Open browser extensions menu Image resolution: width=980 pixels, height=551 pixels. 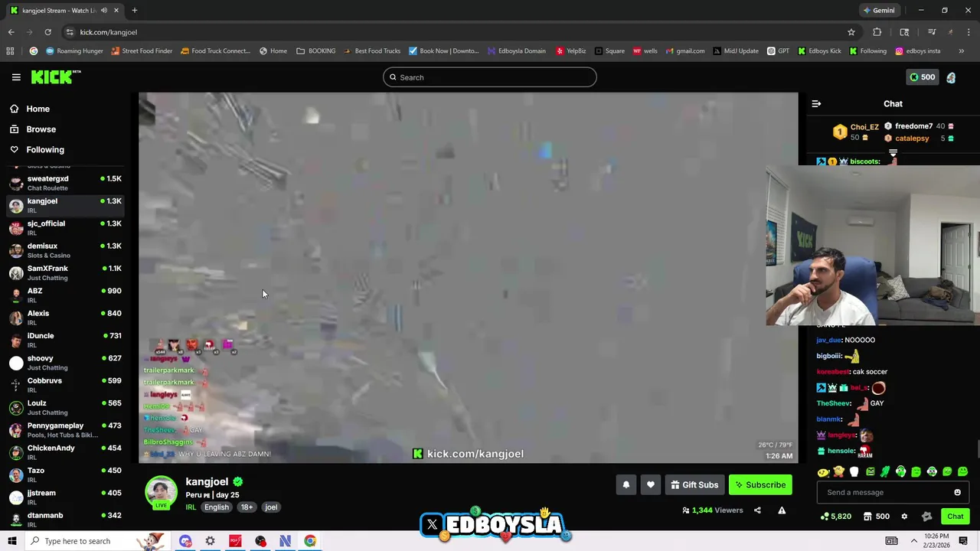[877, 32]
